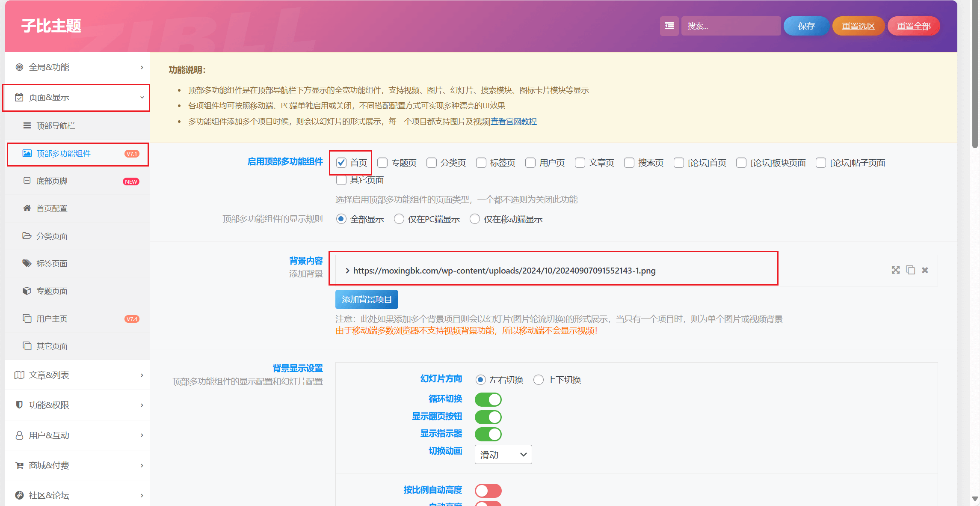This screenshot has height=506, width=980.
Task: Click the 商城&付费 cart icon
Action: pyautogui.click(x=19, y=465)
